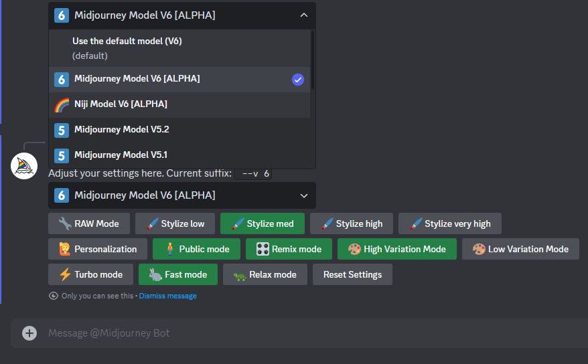588x364 pixels.
Task: Enable Low Variation Mode
Action: [x=520, y=249]
